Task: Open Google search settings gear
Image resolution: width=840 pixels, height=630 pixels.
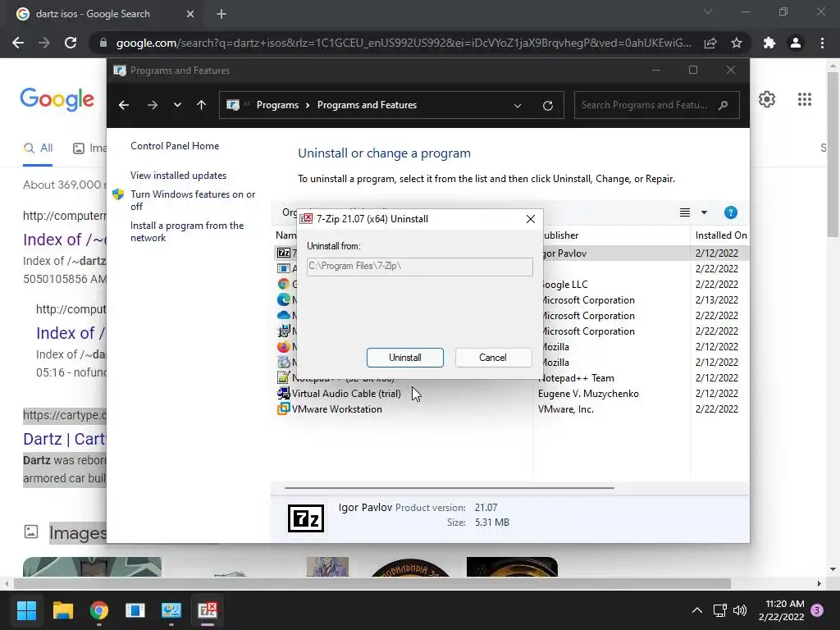Action: coord(767,99)
